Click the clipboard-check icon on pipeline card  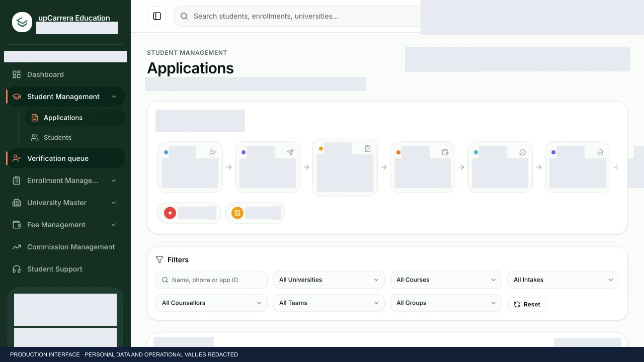click(x=368, y=149)
